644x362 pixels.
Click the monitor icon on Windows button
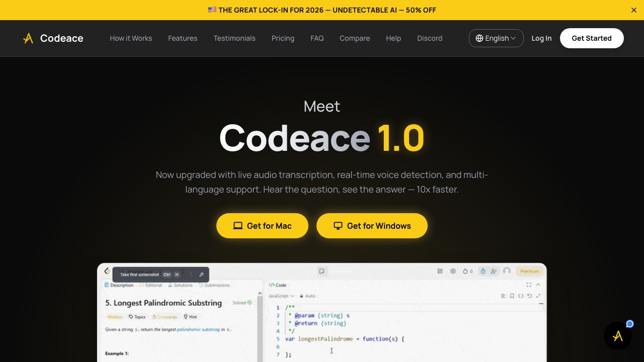(x=338, y=226)
